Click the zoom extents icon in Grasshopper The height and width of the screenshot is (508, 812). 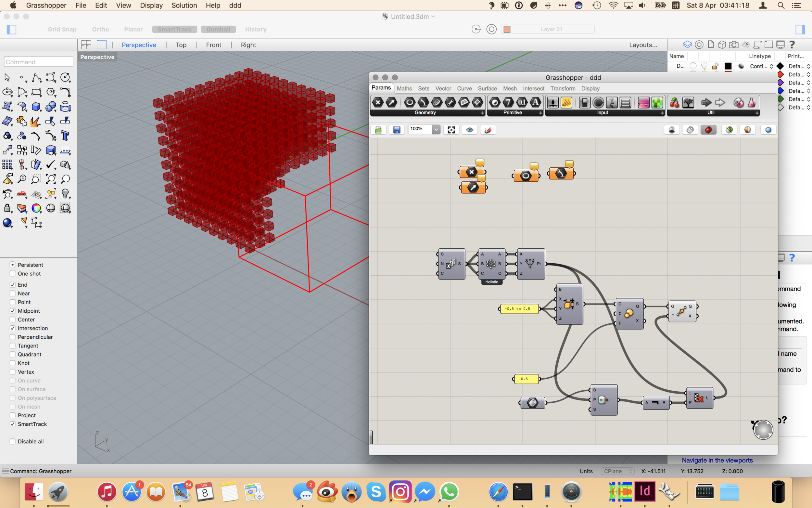[x=451, y=130]
